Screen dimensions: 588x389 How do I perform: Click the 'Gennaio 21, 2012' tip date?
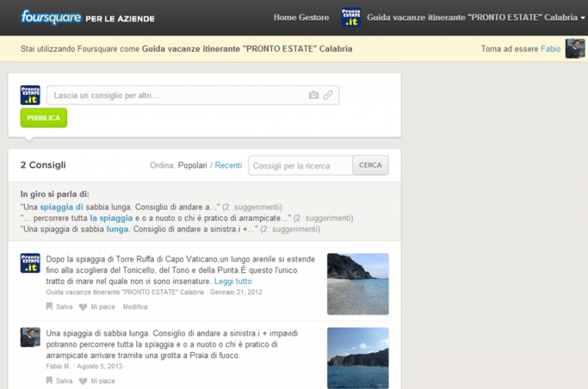(236, 292)
